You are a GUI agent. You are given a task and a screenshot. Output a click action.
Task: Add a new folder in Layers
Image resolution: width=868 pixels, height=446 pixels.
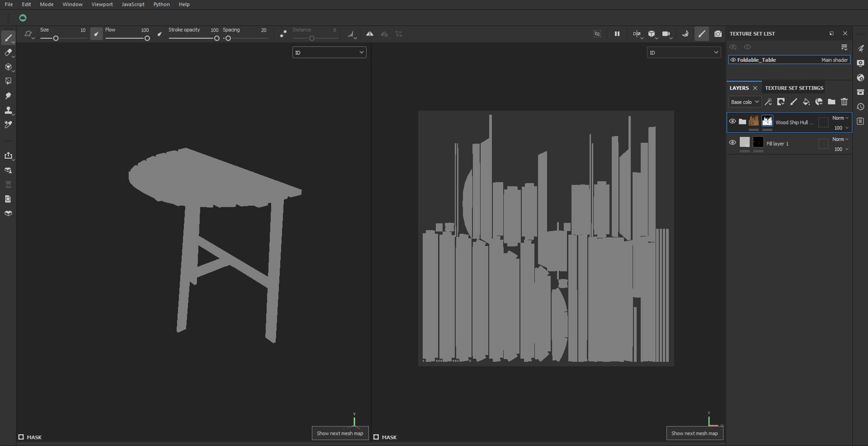pos(831,102)
